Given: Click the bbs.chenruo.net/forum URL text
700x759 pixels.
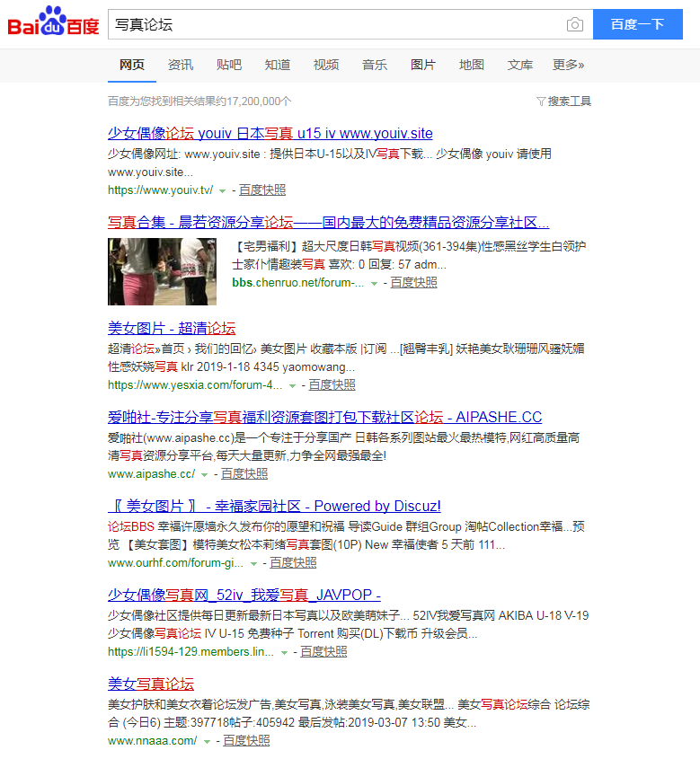Looking at the screenshot, I should point(297,283).
